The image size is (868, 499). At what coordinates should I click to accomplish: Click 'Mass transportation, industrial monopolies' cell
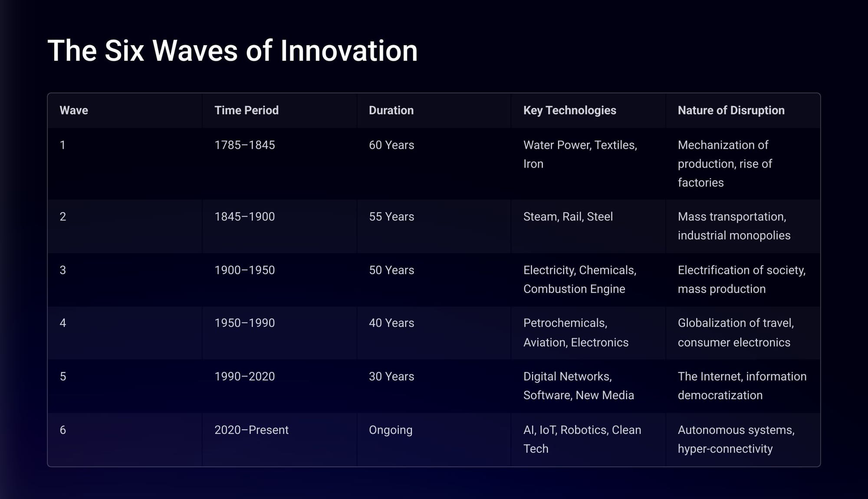click(x=743, y=226)
